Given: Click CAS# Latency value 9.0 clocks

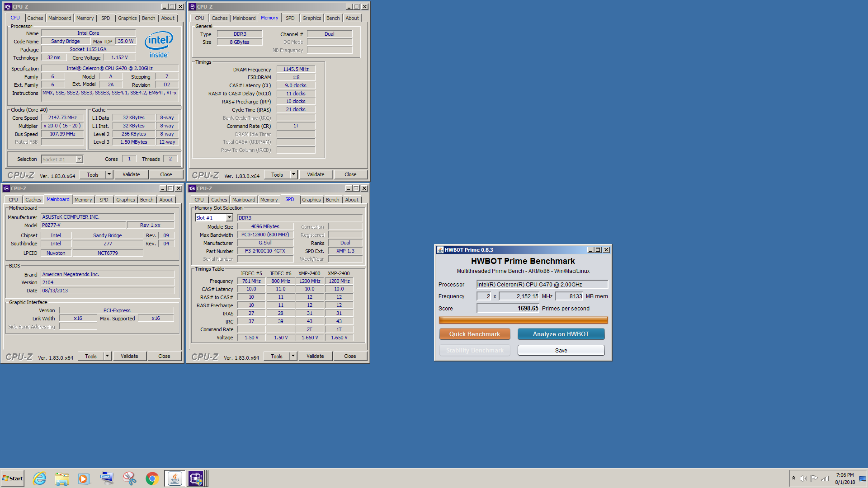Looking at the screenshot, I should tap(296, 85).
